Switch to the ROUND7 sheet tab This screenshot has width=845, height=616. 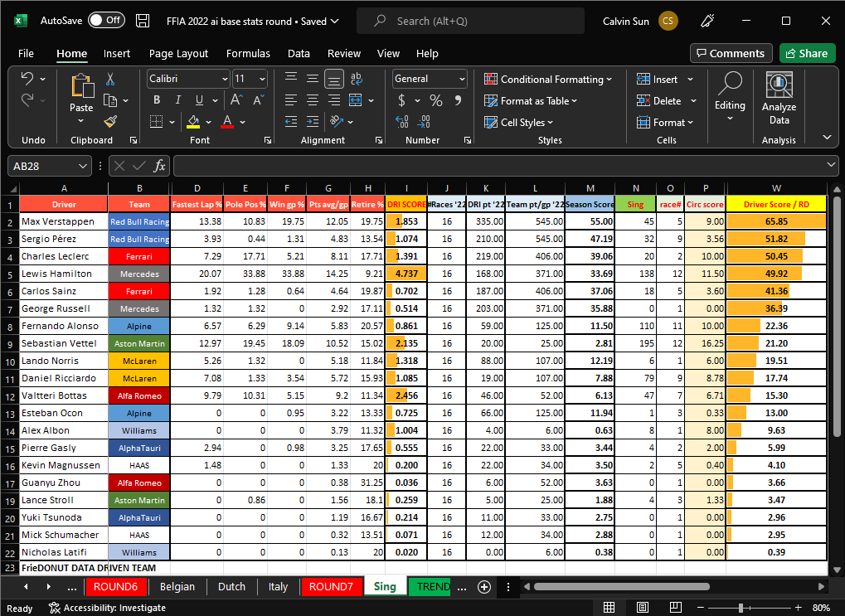tap(331, 586)
